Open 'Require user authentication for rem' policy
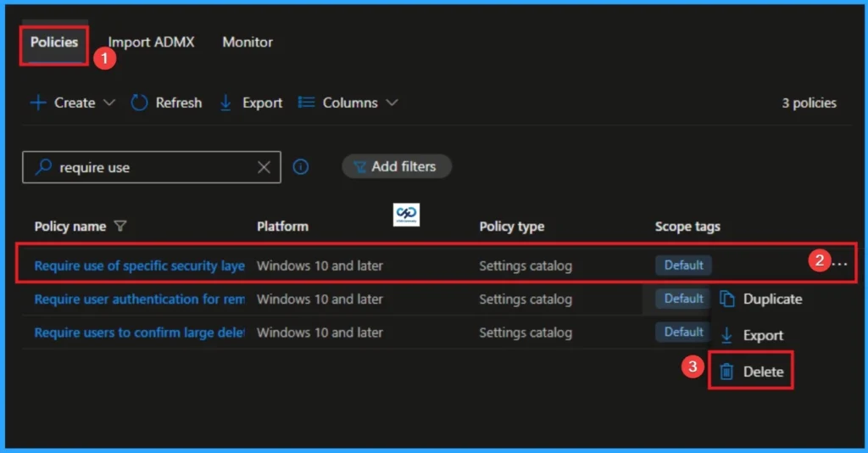This screenshot has height=453, width=868. tap(140, 299)
